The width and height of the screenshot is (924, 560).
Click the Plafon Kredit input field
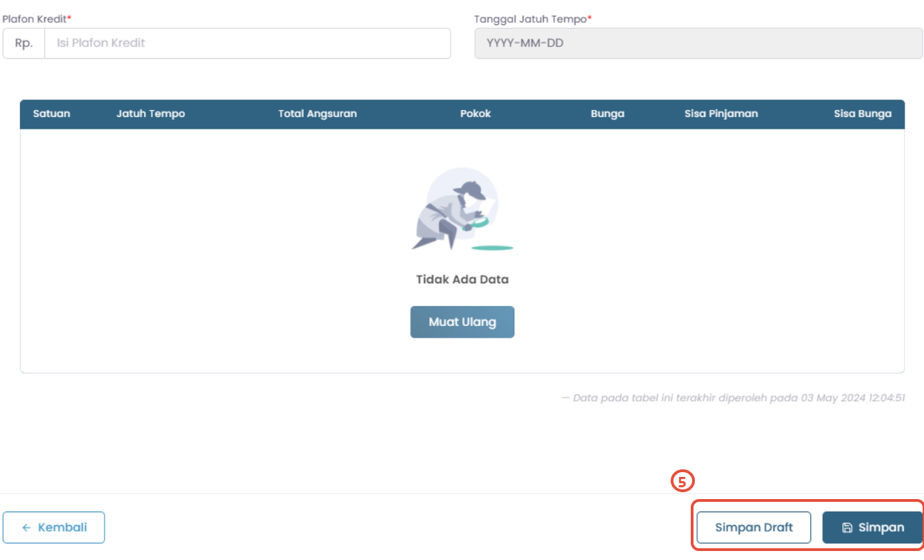(247, 43)
